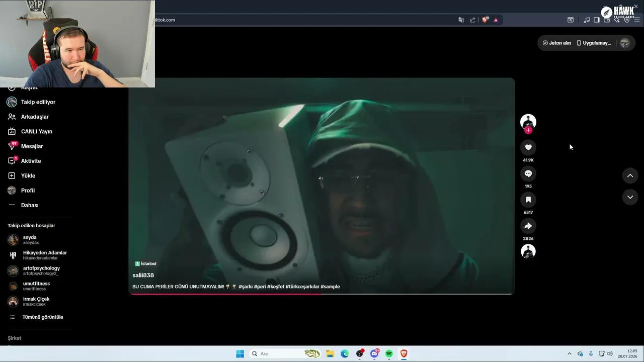The image size is (644, 362).
Task: Open the spinning sound disc below share
Action: pyautogui.click(x=528, y=251)
